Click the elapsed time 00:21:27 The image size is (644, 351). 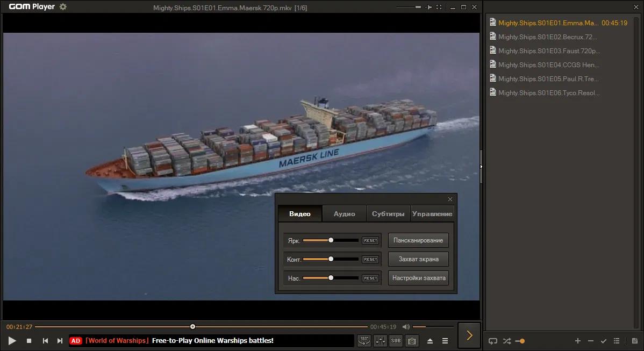19,327
